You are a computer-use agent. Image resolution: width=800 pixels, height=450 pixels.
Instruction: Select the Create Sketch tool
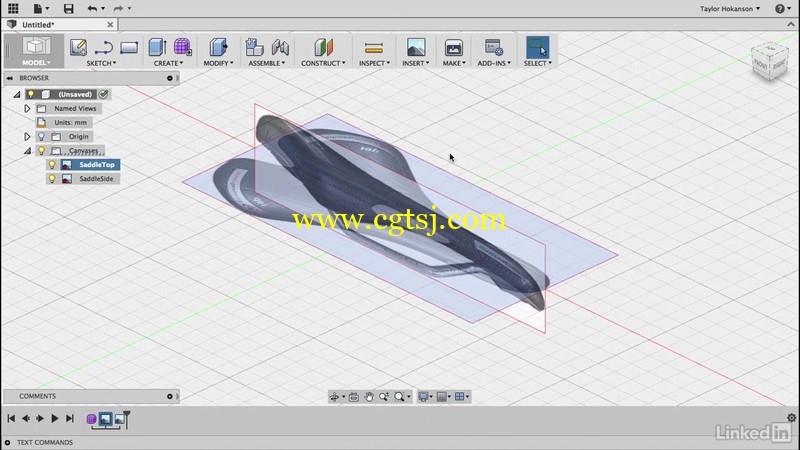[x=78, y=47]
